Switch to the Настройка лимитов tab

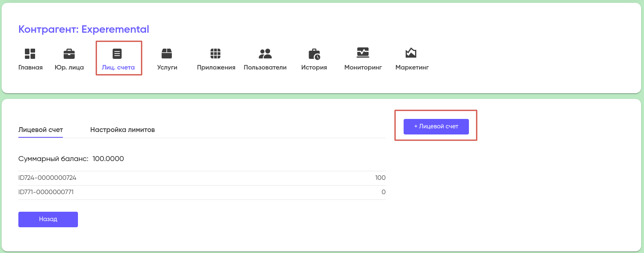122,130
